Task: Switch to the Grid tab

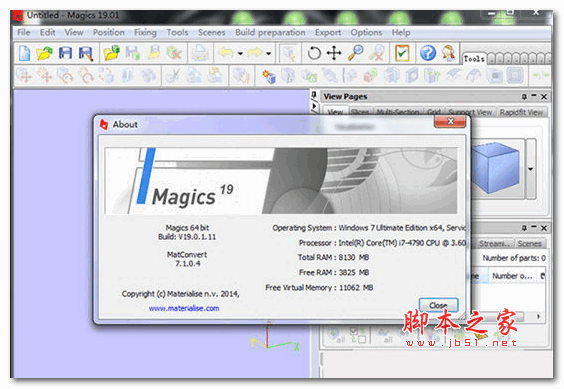Action: tap(434, 112)
